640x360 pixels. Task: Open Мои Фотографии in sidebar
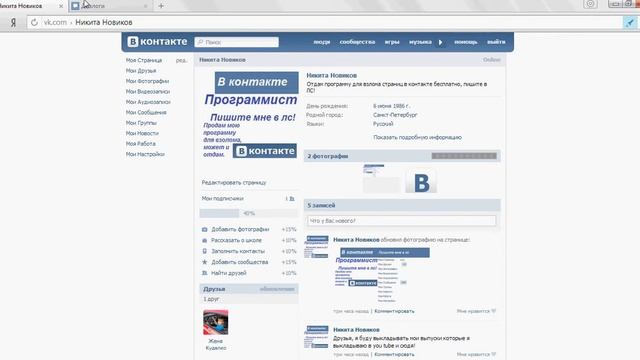coord(147,81)
